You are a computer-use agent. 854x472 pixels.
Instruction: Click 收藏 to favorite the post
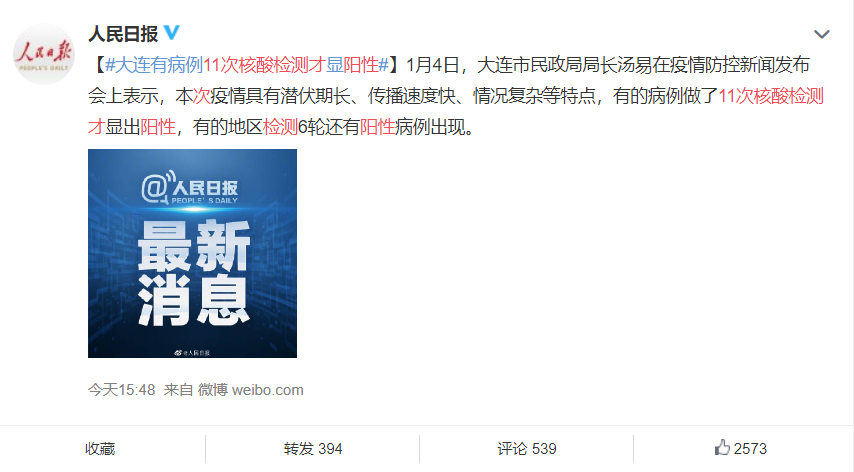click(x=100, y=449)
